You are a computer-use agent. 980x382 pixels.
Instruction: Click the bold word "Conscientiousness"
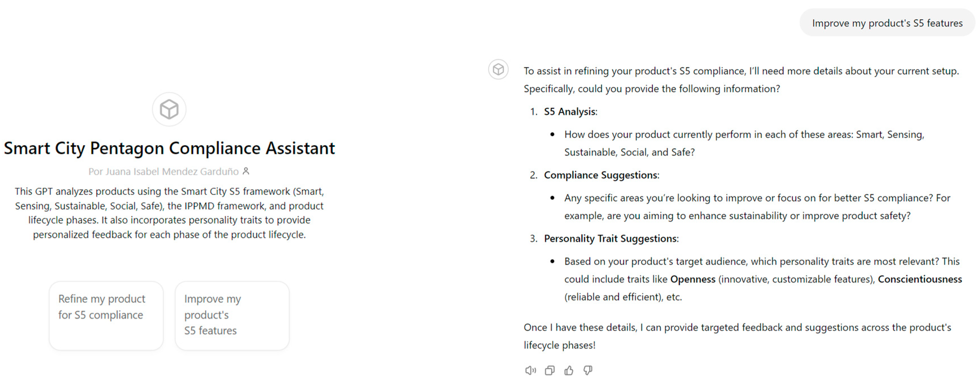[920, 279]
